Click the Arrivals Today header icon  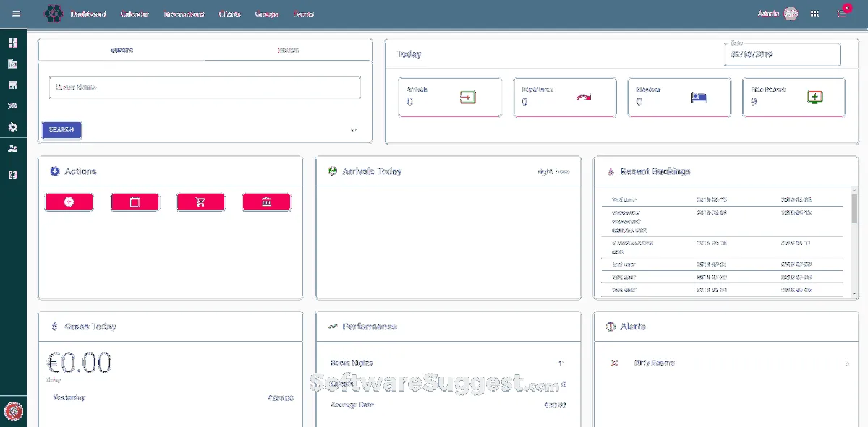click(332, 171)
